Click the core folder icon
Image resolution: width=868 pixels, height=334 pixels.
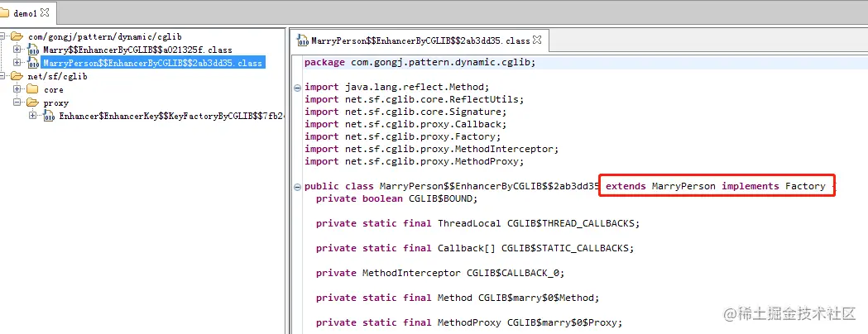[32, 89]
